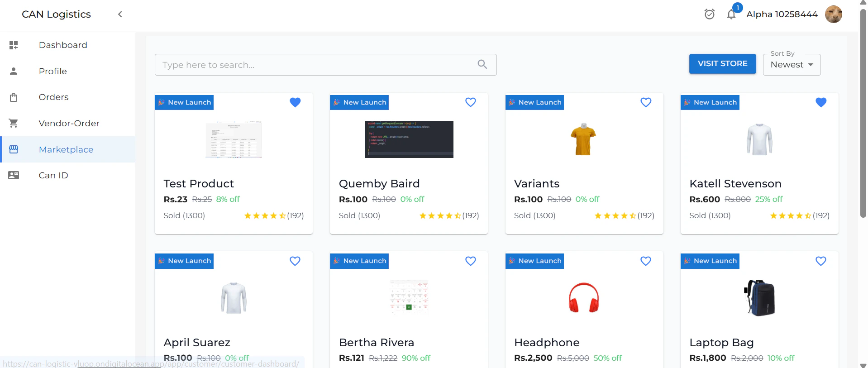The image size is (868, 368).
Task: Click New Launch badge on Test Product
Action: click(184, 102)
